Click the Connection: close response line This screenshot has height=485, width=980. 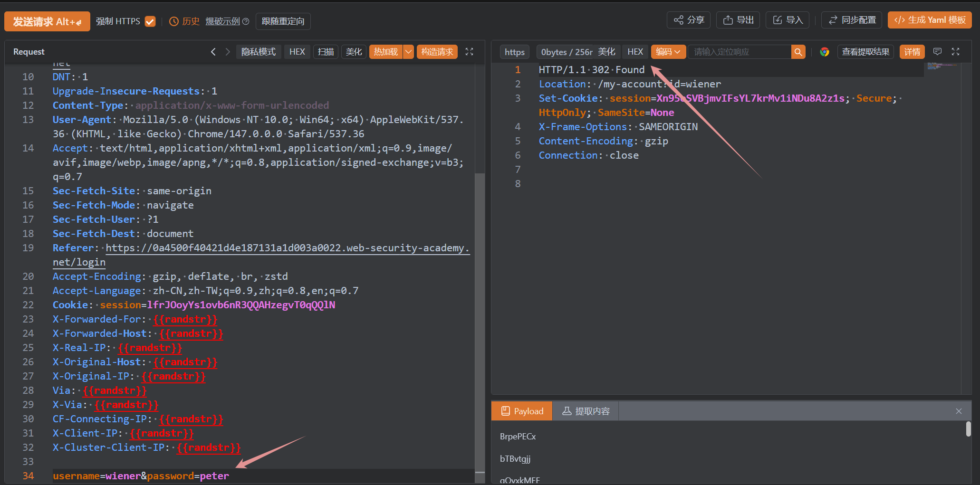pyautogui.click(x=589, y=155)
